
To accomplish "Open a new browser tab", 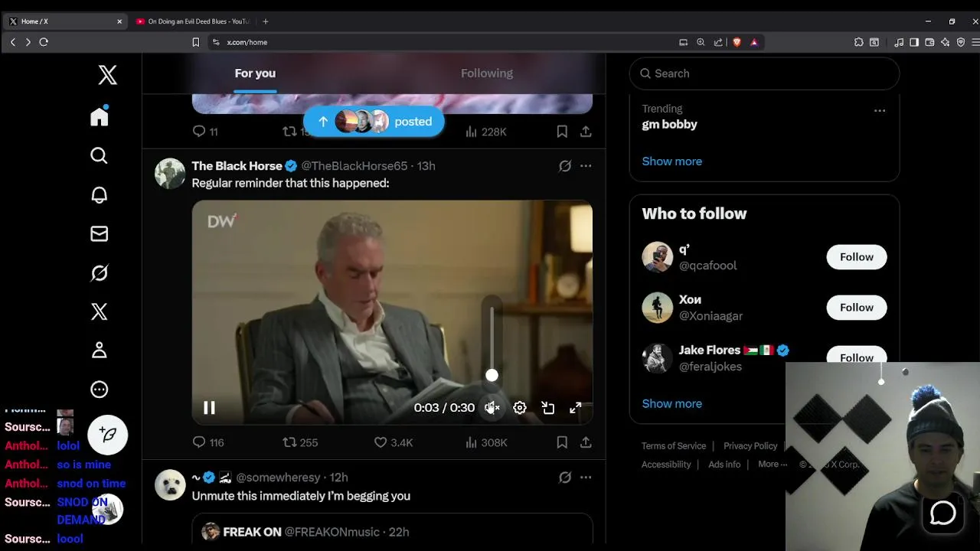I will 266,21.
